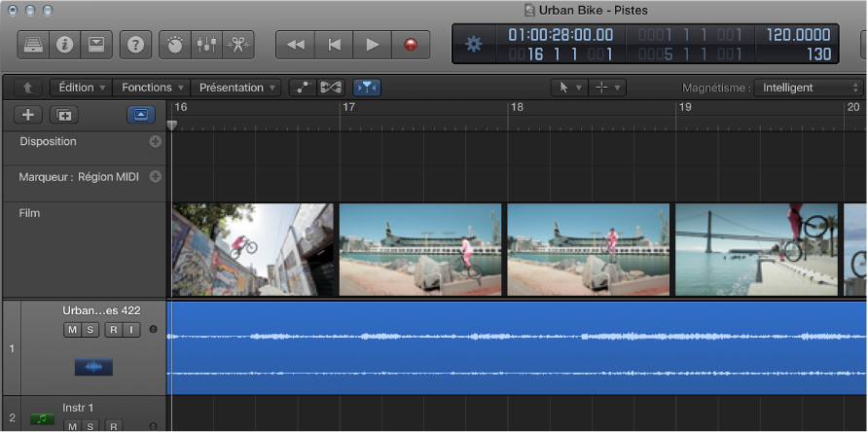
Task: Open the Fonctions menu
Action: pyautogui.click(x=152, y=88)
